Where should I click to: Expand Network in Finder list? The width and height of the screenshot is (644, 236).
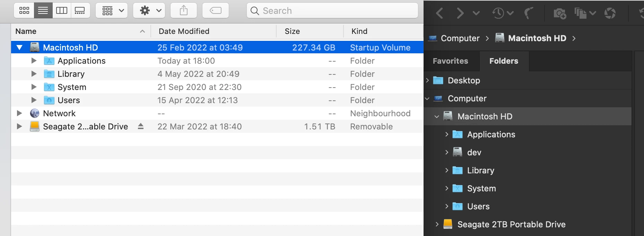[x=19, y=113]
